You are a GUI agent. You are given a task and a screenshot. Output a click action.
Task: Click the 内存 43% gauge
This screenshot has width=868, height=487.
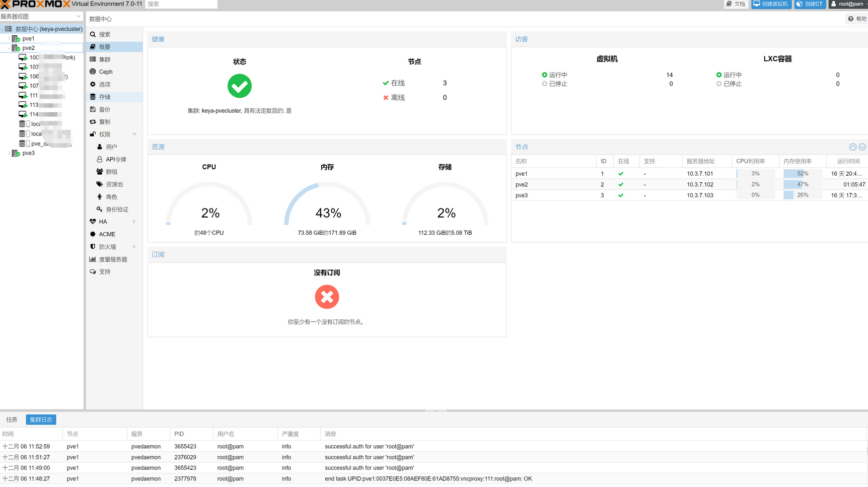point(327,204)
